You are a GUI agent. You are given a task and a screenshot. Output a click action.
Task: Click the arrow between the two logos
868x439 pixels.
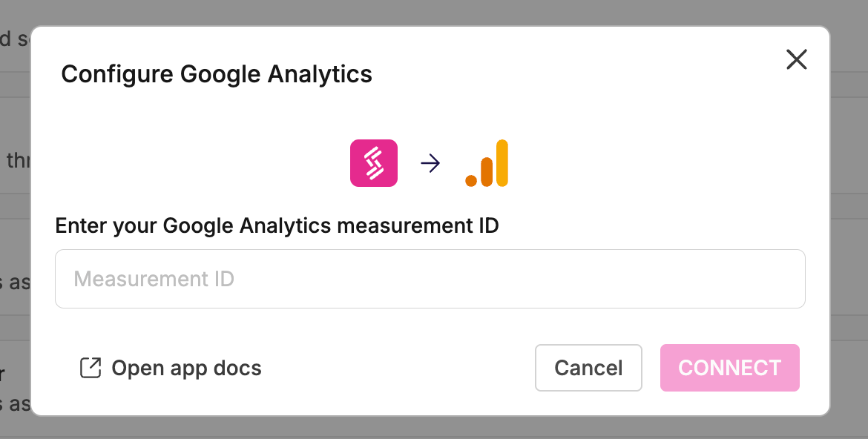(x=430, y=164)
